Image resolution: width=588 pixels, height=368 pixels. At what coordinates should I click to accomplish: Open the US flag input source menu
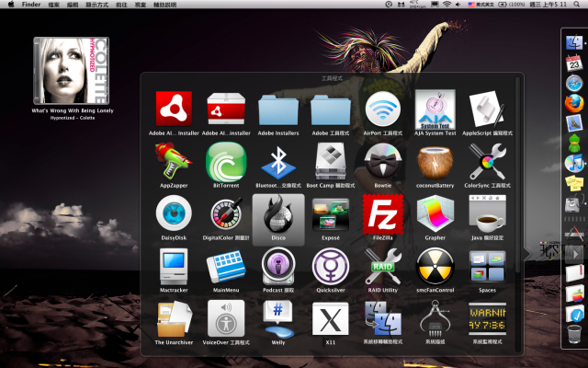(x=481, y=4)
